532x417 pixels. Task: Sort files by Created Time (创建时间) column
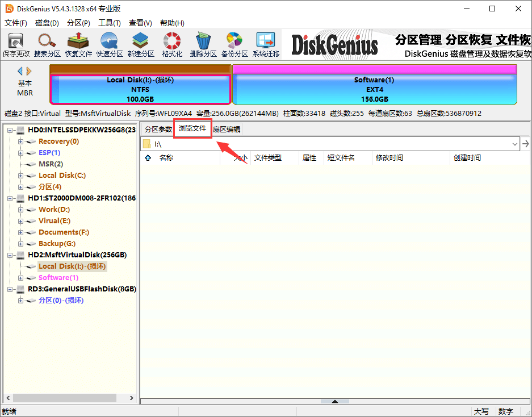[x=490, y=158]
